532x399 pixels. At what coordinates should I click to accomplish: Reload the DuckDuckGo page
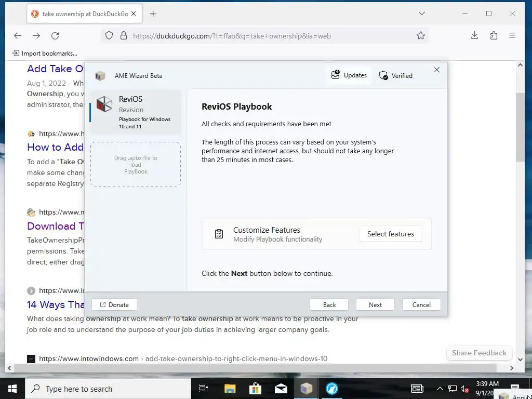55,36
